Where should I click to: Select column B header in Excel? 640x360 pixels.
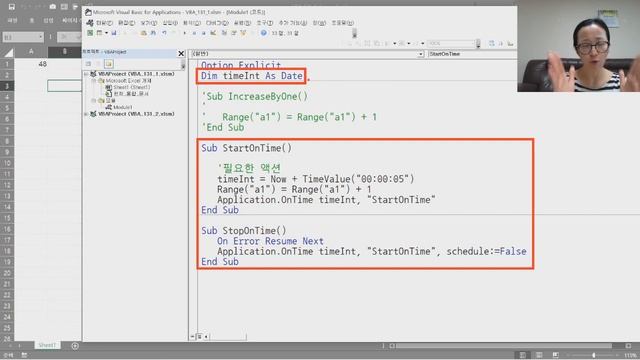coord(64,52)
